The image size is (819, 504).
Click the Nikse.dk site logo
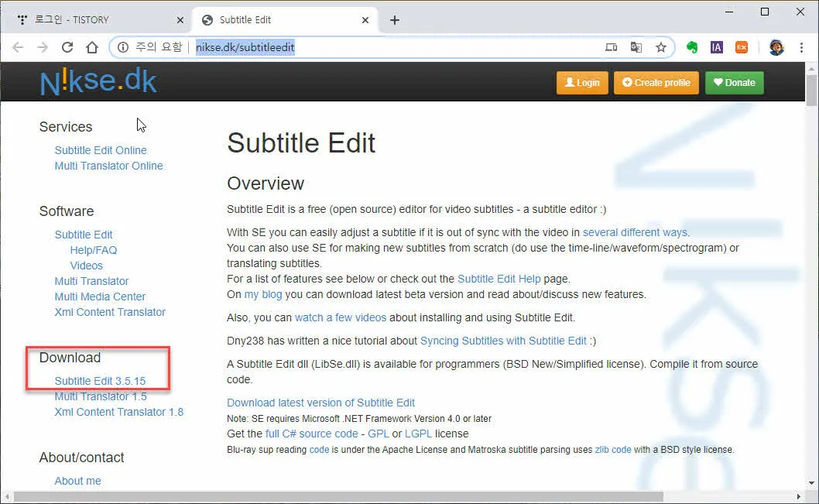pos(98,82)
